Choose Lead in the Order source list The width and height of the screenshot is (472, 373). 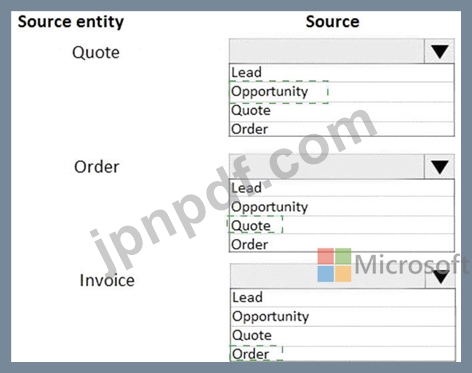[342, 188]
